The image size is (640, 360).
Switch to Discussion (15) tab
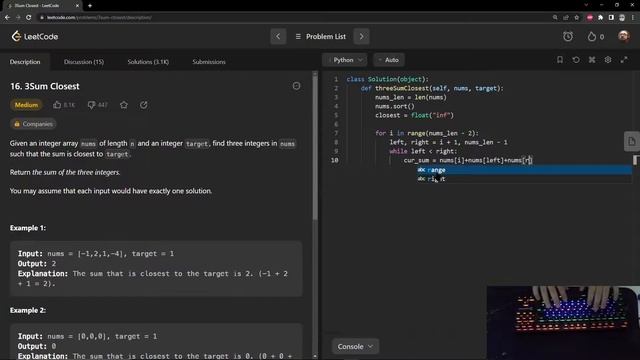pos(84,62)
